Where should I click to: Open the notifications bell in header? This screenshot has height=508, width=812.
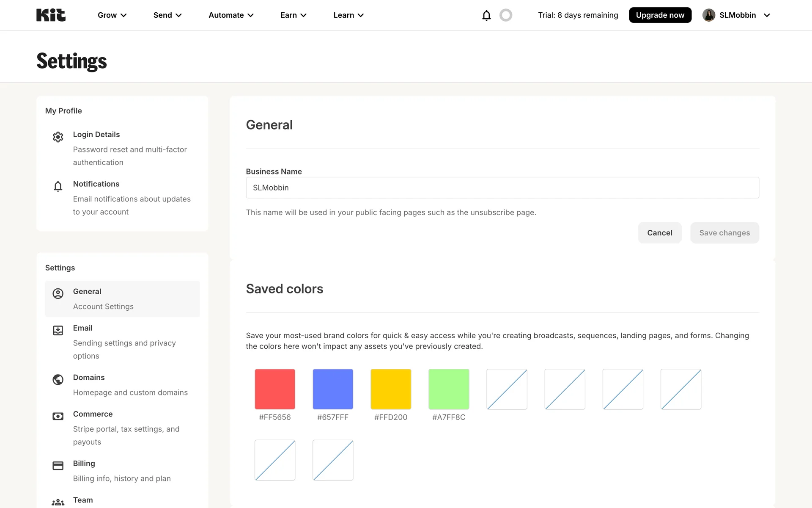coord(486,15)
